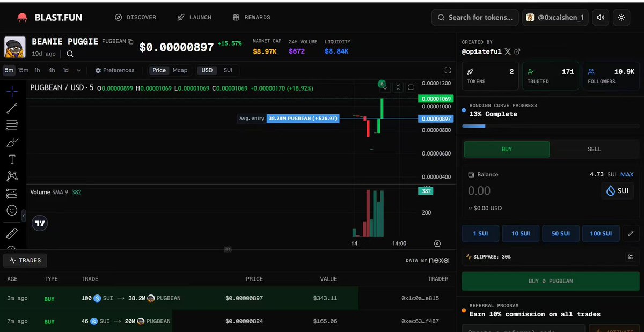Open the @0xcaishen_1 account menu
Screen dimensions: 644x332
coord(557,17)
